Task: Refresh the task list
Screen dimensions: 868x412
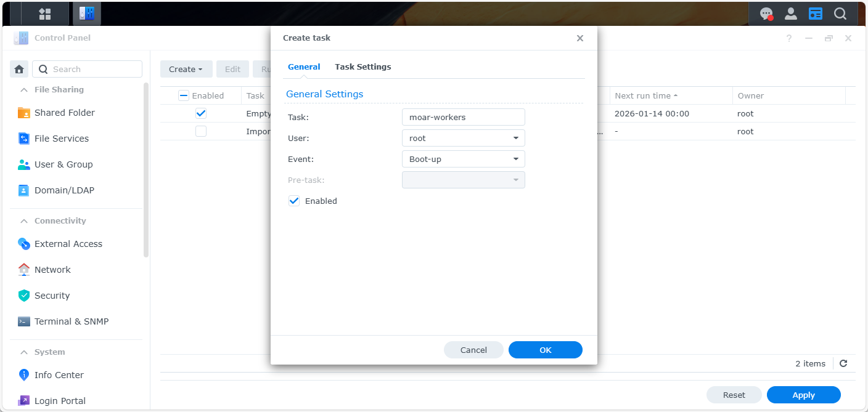Action: (x=843, y=363)
